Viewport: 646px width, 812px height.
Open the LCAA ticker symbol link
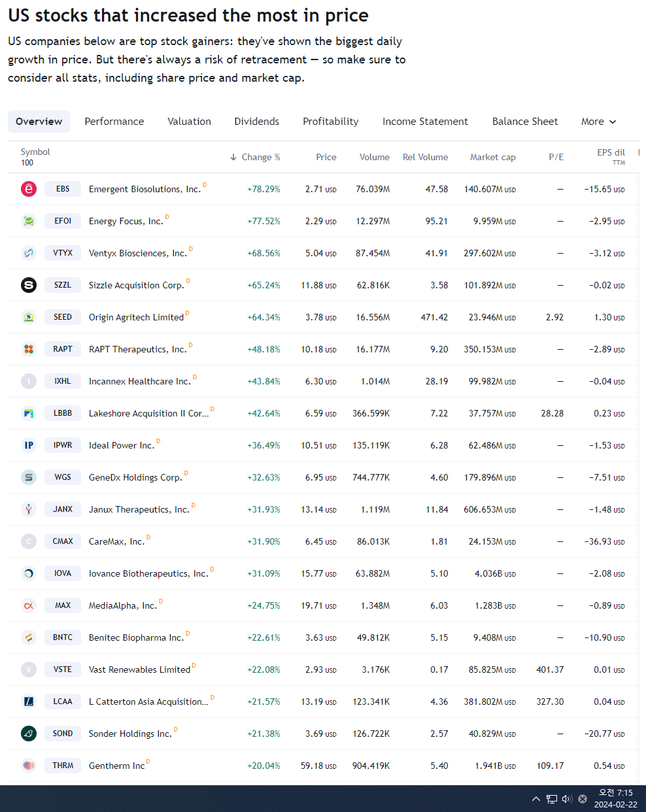[63, 702]
